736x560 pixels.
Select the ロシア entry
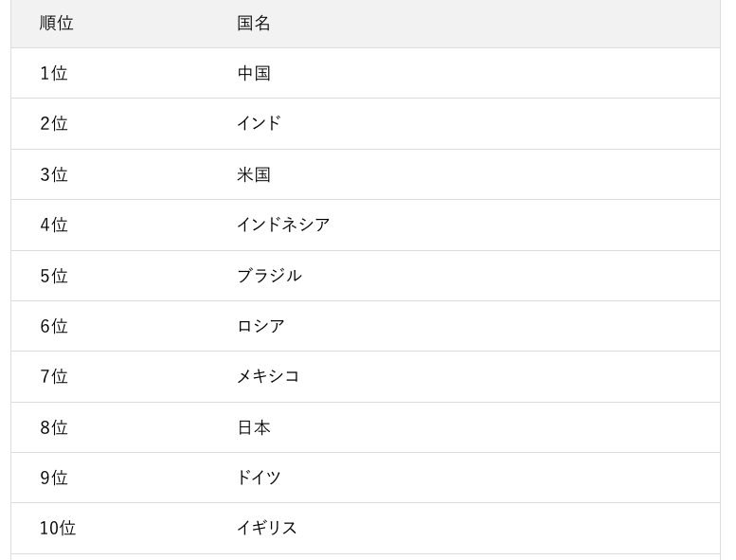[260, 326]
